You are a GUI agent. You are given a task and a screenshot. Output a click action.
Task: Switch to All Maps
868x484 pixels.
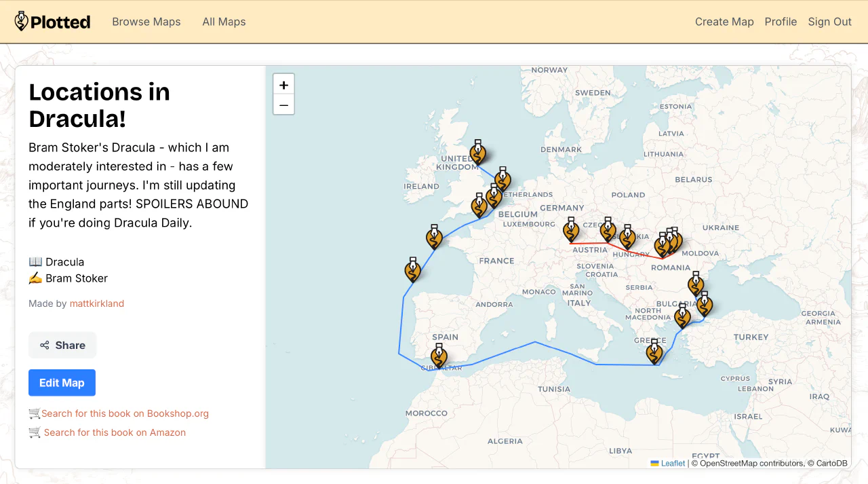click(224, 21)
